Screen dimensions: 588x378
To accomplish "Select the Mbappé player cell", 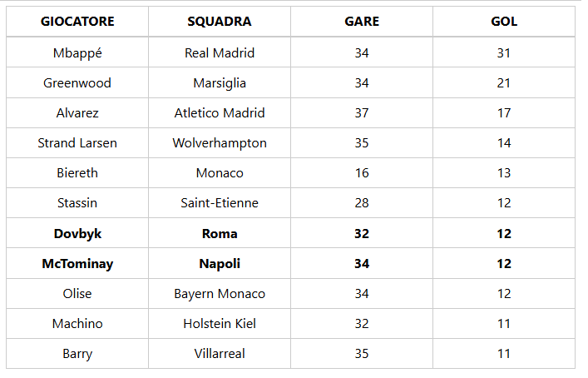I will click(x=77, y=52).
